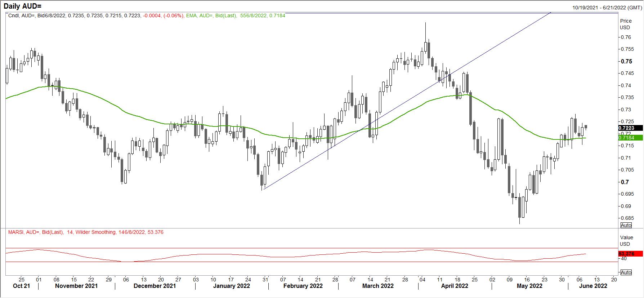Click the "June 2022" month label
This screenshot has height=298, width=644.
pyautogui.click(x=593, y=286)
